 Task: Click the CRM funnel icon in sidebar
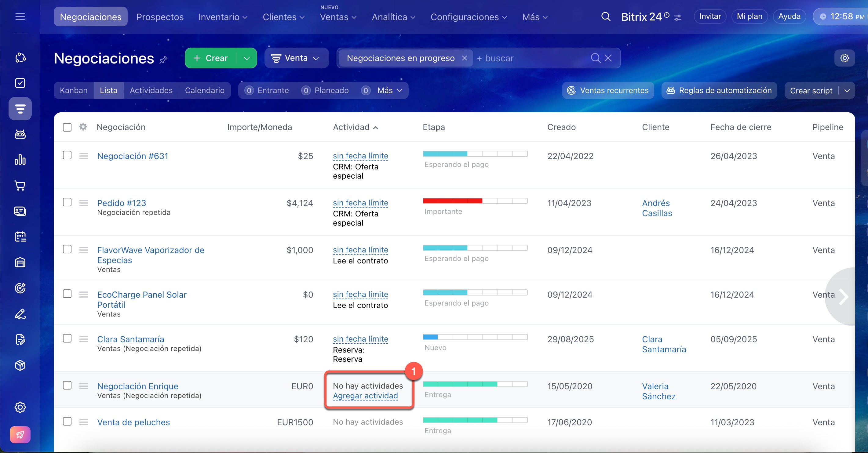coord(20,109)
